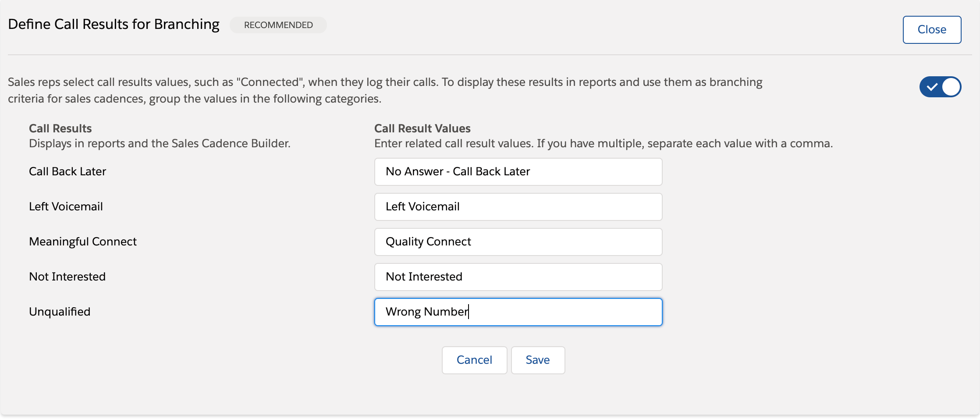The image size is (980, 419).
Task: Click the Call Back Later row label
Action: coord(67,171)
